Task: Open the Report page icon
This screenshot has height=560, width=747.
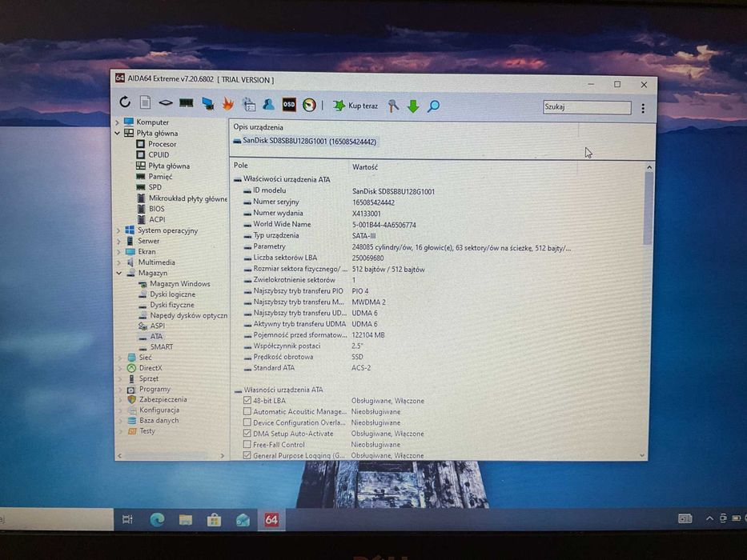Action: pyautogui.click(x=145, y=102)
